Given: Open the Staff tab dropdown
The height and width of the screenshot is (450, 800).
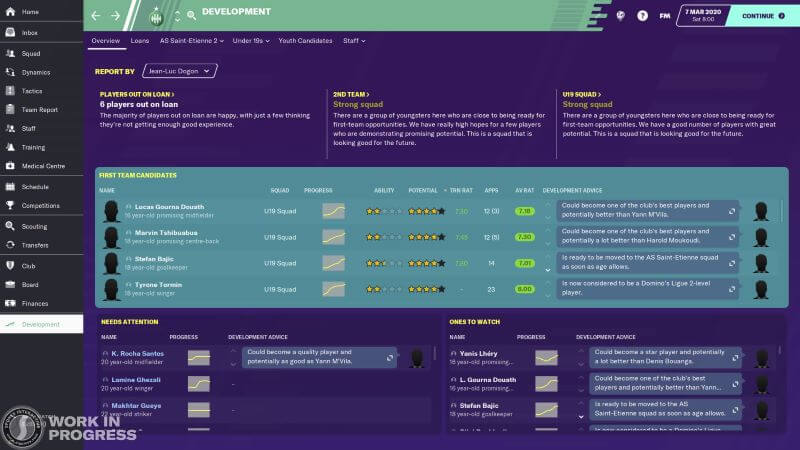Looking at the screenshot, I should 353,41.
